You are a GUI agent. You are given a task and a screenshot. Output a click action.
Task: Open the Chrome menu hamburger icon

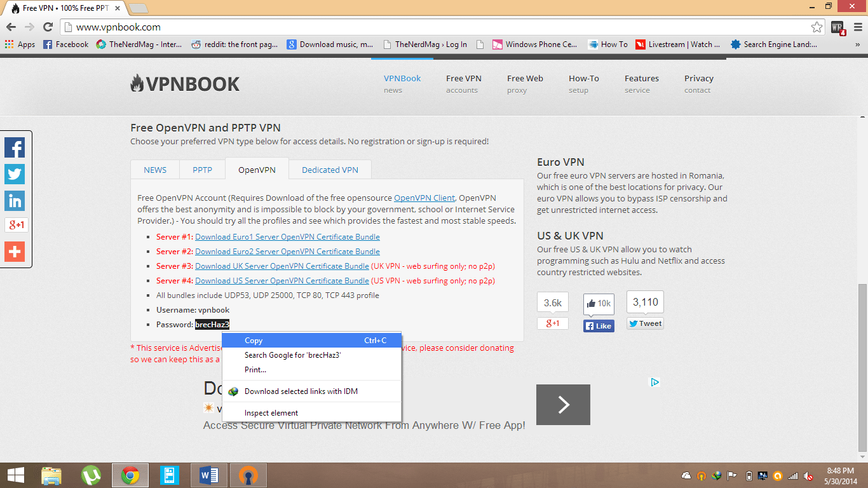(857, 27)
